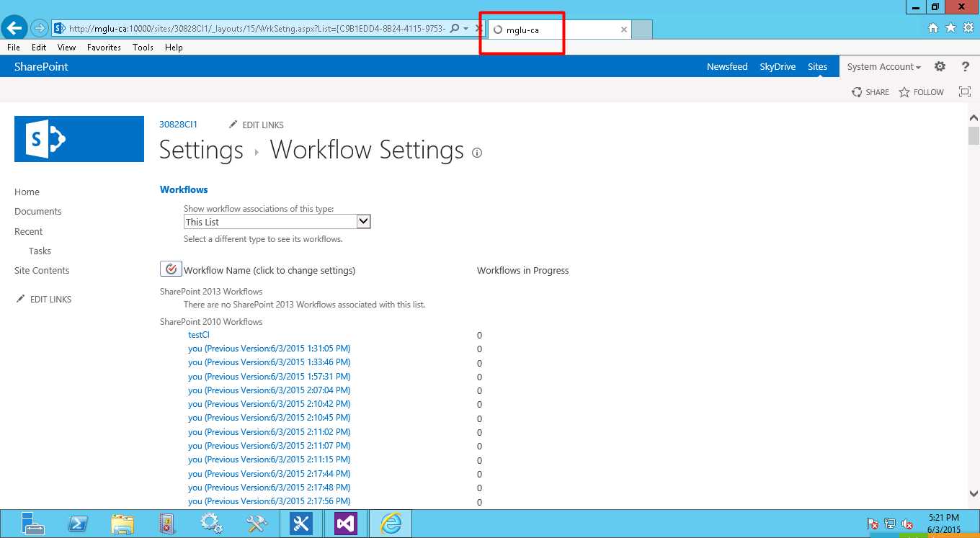Open workflow version 2:10:45 PM
Image resolution: width=980 pixels, height=538 pixels.
coord(269,418)
